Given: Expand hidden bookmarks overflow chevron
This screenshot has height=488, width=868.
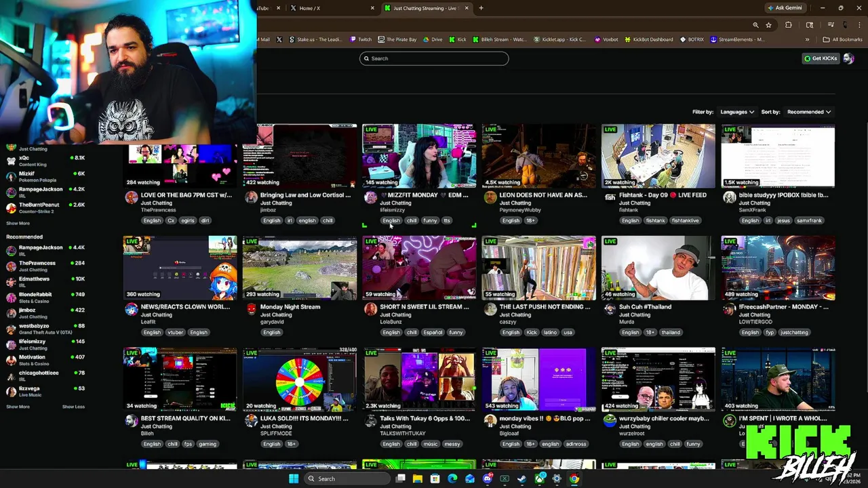Looking at the screenshot, I should 807,39.
